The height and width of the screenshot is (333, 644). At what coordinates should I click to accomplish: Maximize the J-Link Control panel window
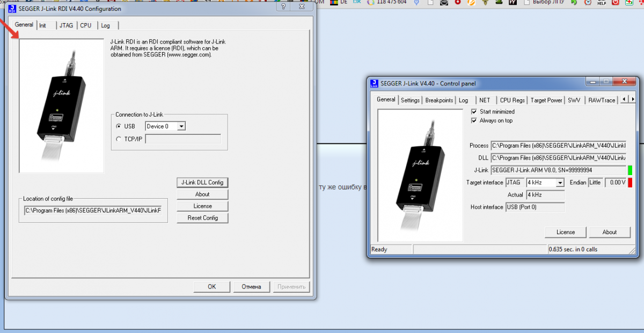pos(606,82)
